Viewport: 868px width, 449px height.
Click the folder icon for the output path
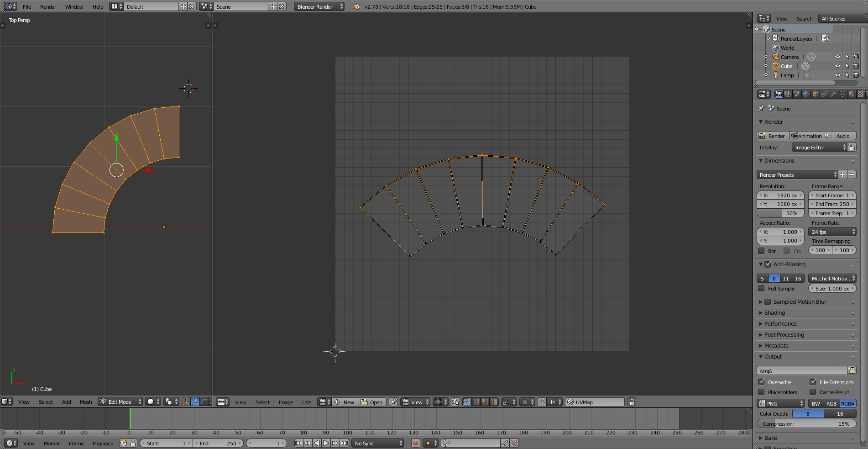(x=852, y=370)
